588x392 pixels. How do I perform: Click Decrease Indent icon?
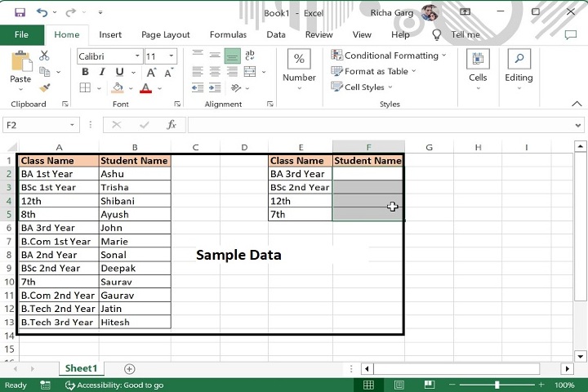click(198, 87)
